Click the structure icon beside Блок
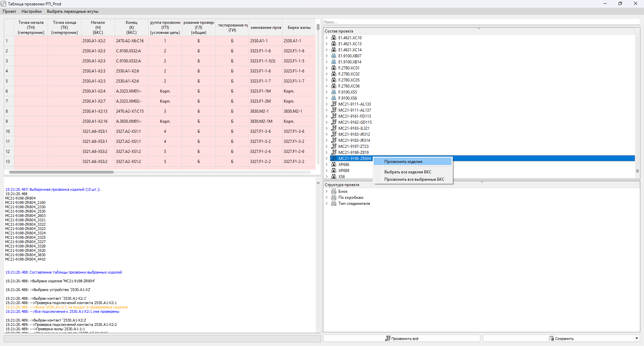Viewport: 644px width, 346px height. (x=334, y=191)
